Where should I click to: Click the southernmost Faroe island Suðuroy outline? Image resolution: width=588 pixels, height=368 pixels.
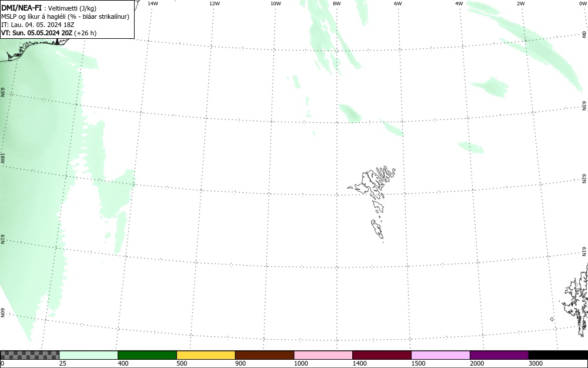377,229
